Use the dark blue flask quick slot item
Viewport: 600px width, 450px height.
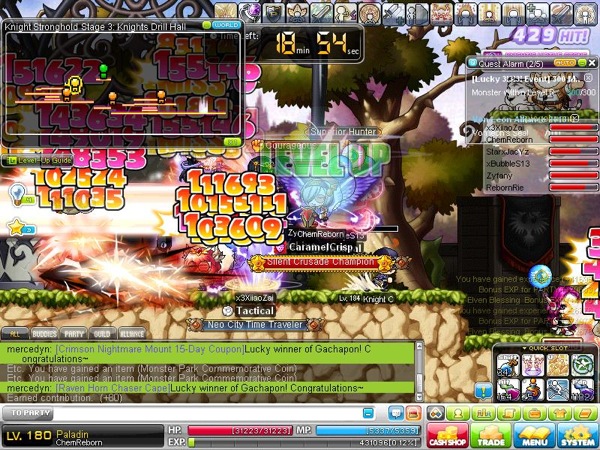[533, 390]
